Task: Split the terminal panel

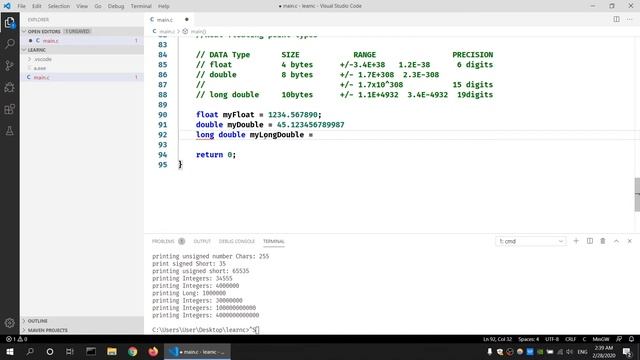Action: [590, 241]
